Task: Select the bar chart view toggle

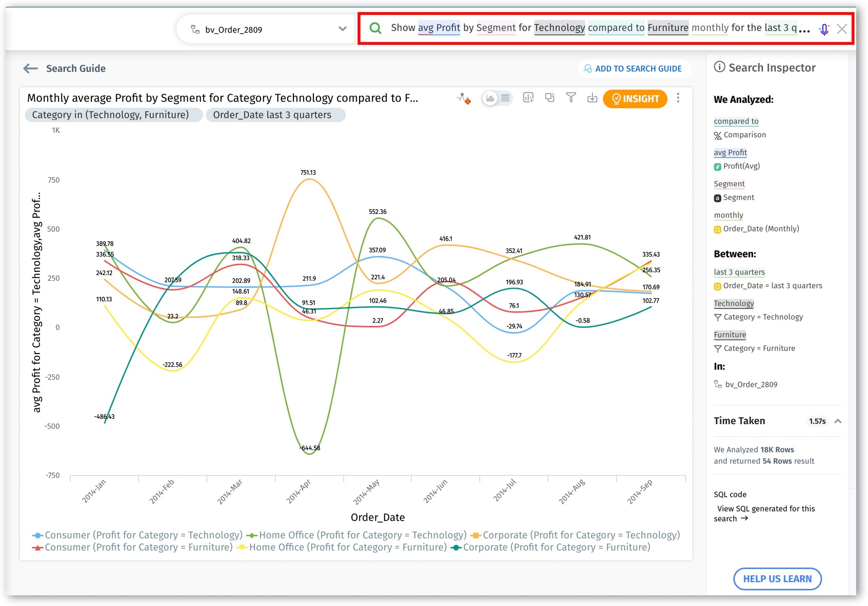Action: click(491, 98)
